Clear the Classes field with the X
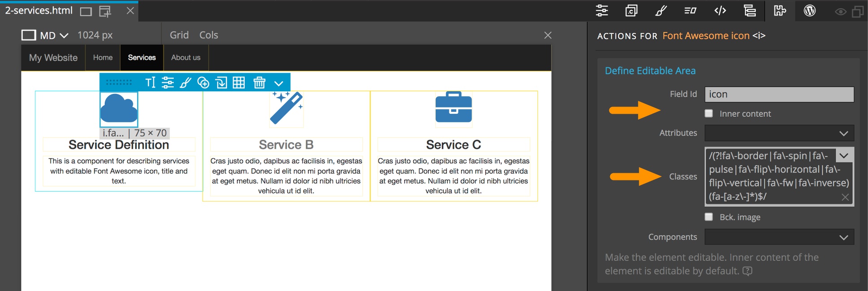This screenshot has width=868, height=291. pos(845,197)
